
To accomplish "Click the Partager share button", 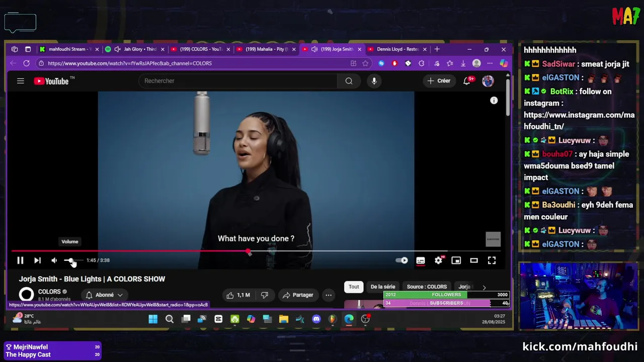I will (298, 295).
